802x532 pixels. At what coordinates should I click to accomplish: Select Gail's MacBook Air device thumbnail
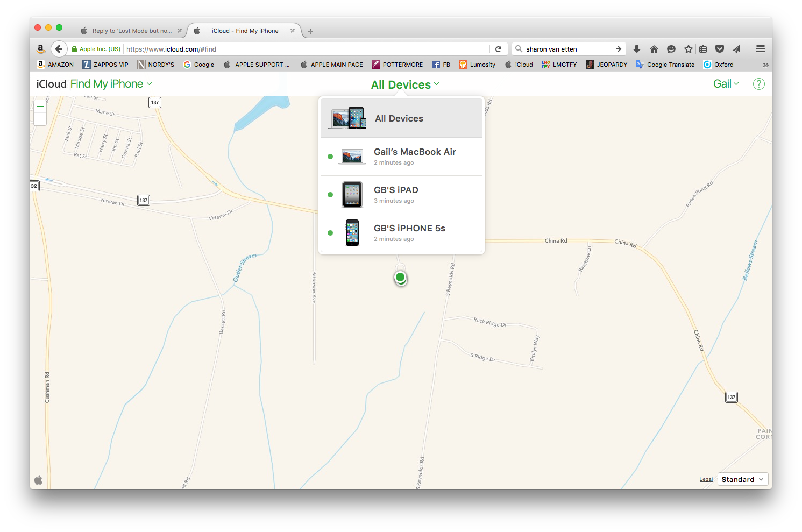[x=352, y=157]
